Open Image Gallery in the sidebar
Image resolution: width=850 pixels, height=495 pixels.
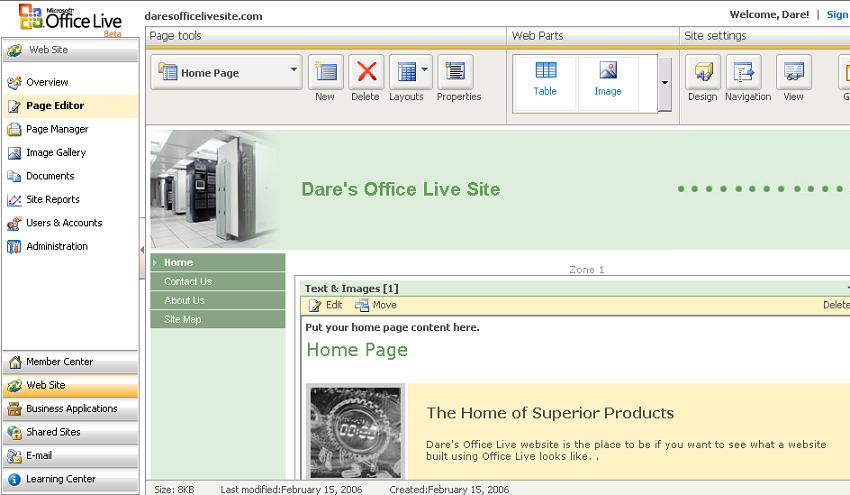tap(55, 153)
